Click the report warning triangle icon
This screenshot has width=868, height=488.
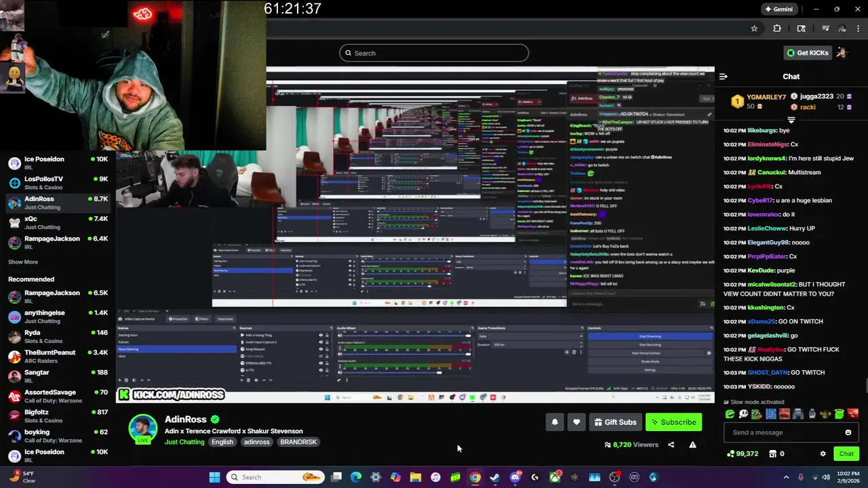692,445
